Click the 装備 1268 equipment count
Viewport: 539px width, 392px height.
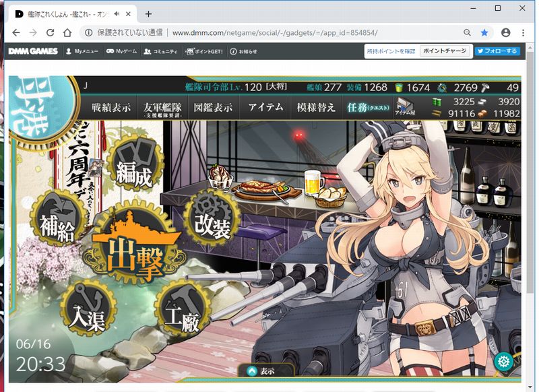point(367,88)
